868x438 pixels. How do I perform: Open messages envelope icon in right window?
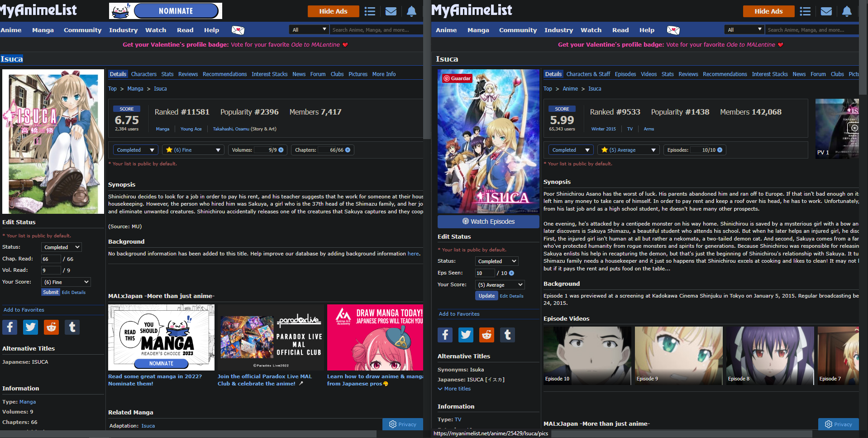(x=826, y=11)
